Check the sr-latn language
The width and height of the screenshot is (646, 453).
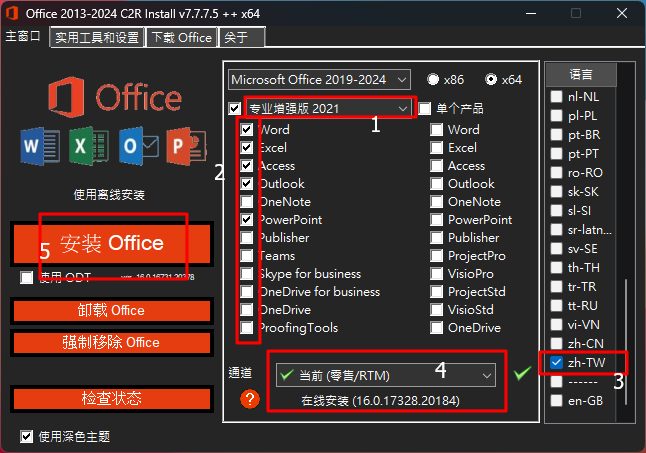point(557,229)
